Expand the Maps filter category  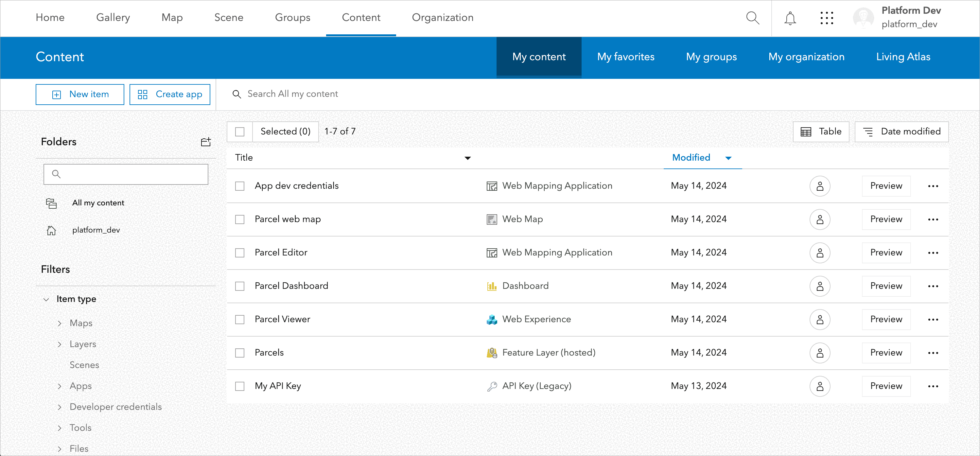click(60, 323)
